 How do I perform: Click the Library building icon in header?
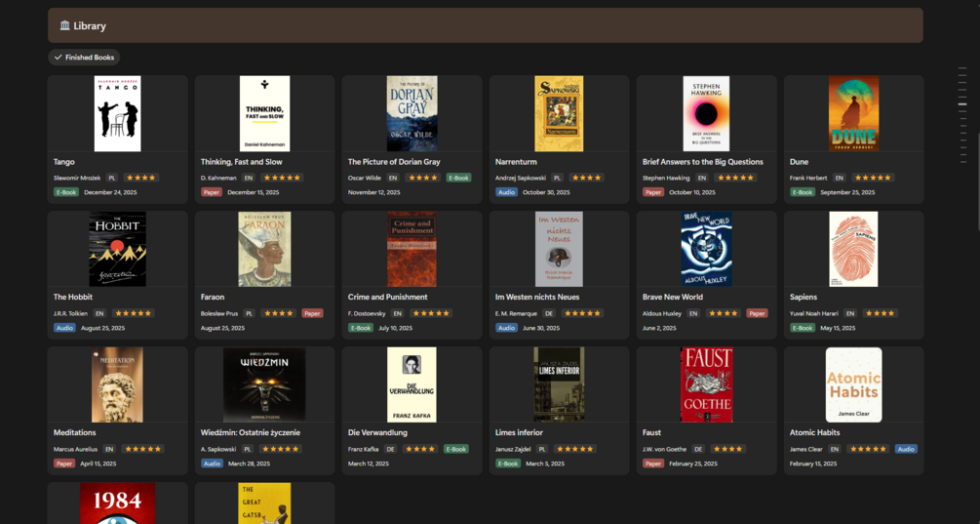[x=65, y=25]
